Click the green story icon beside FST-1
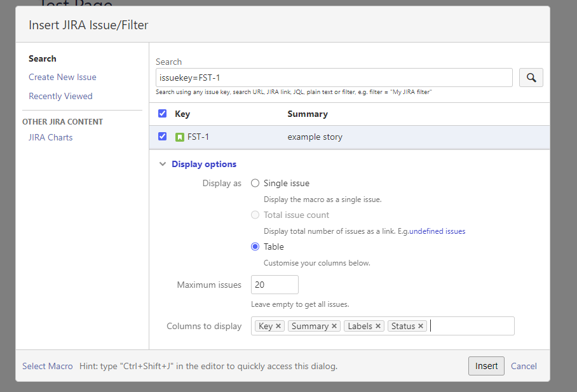577x392 pixels. pos(180,137)
